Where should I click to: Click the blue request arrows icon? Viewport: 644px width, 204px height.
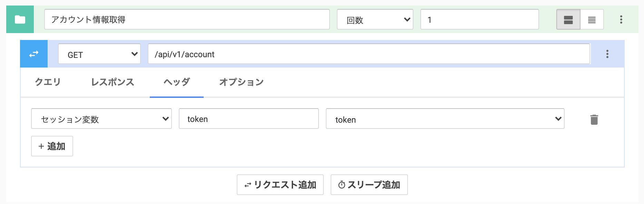[x=34, y=54]
